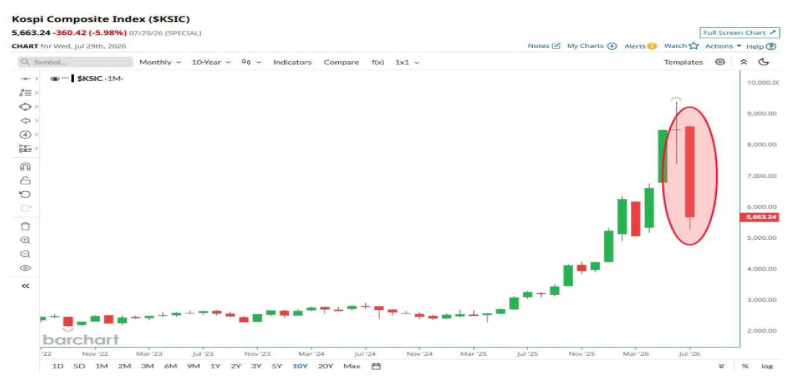The image size is (799, 386).
Task: Click the zoom out magnifier icon
Action: coord(25,254)
